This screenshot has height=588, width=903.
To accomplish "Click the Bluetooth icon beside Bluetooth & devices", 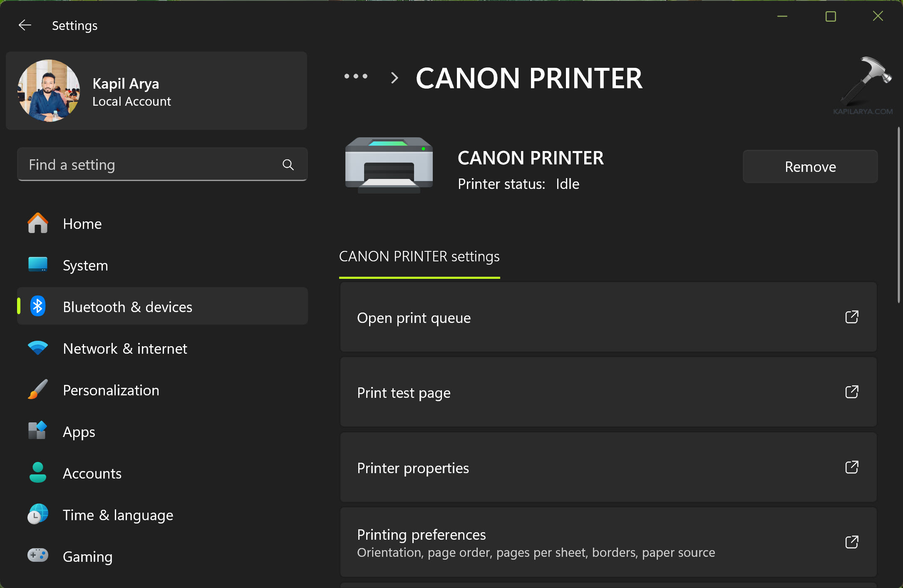I will [37, 306].
